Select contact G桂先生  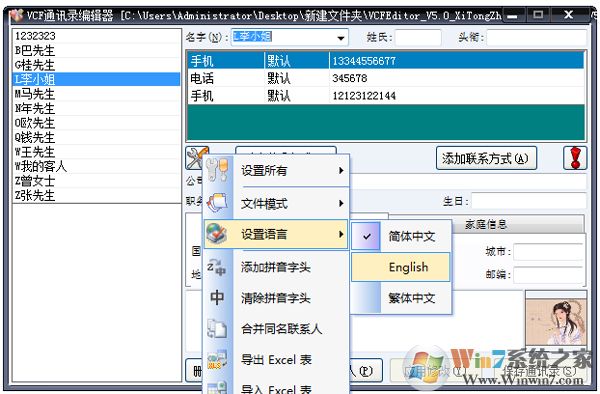[x=96, y=65]
